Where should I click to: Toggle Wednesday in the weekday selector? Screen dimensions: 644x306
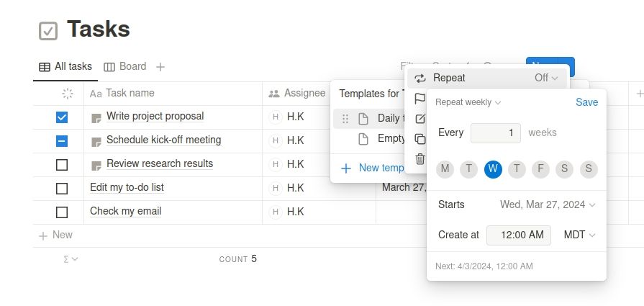coord(493,169)
